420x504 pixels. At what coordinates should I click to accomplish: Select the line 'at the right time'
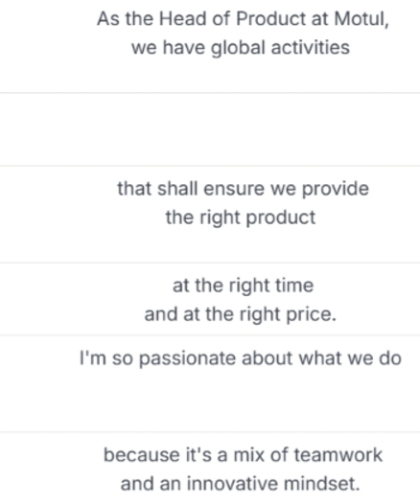243,286
